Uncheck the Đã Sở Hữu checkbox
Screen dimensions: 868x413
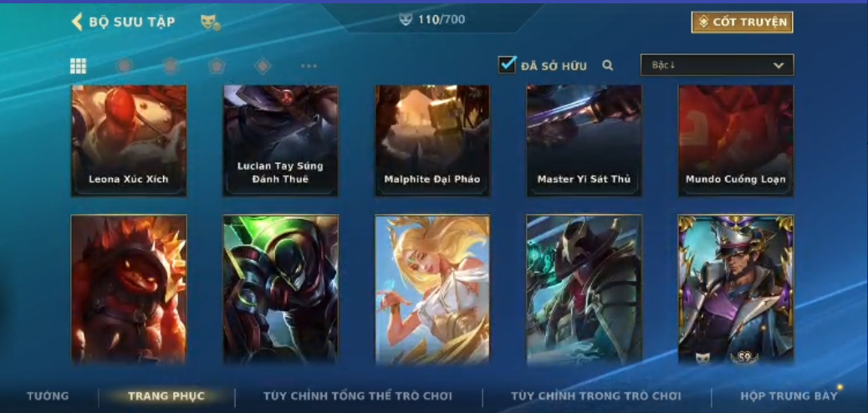coord(507,64)
